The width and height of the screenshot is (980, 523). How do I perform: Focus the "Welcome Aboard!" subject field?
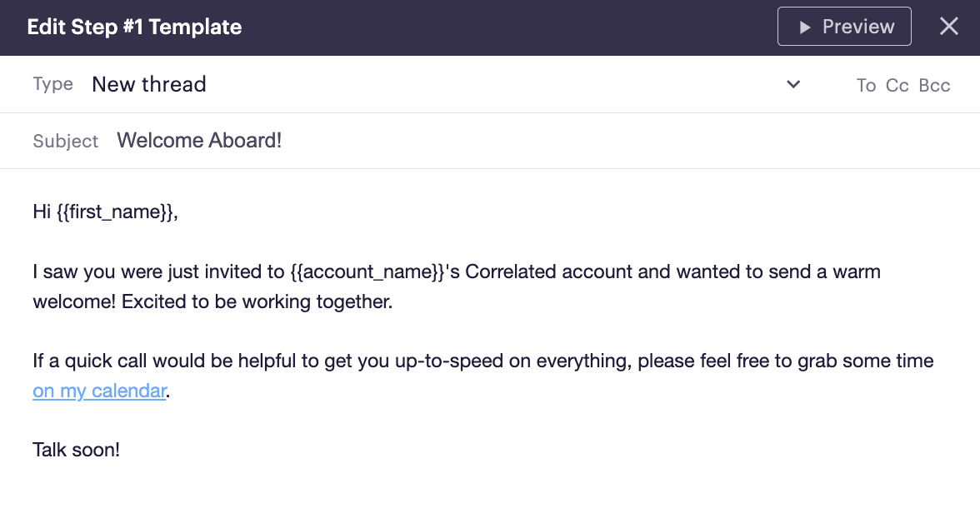[x=199, y=140]
